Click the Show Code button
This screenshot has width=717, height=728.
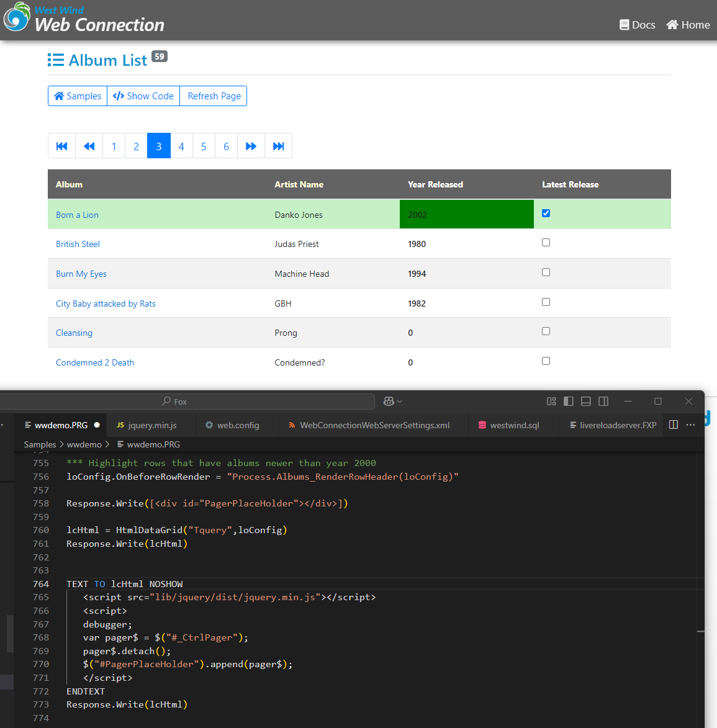point(143,96)
